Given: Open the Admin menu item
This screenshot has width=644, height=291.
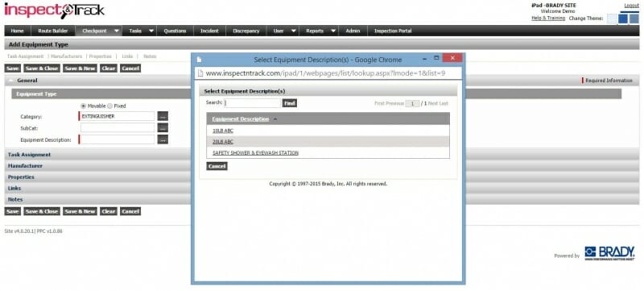Looking at the screenshot, I should click(353, 31).
